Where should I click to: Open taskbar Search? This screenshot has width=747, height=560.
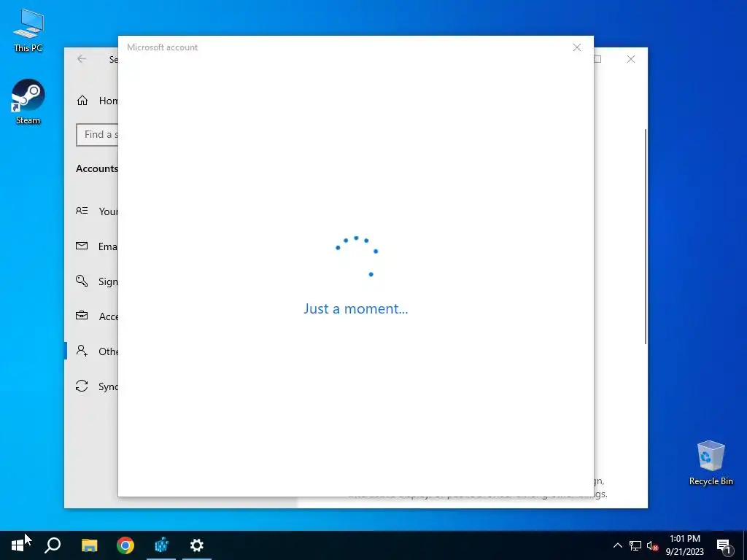[53, 545]
